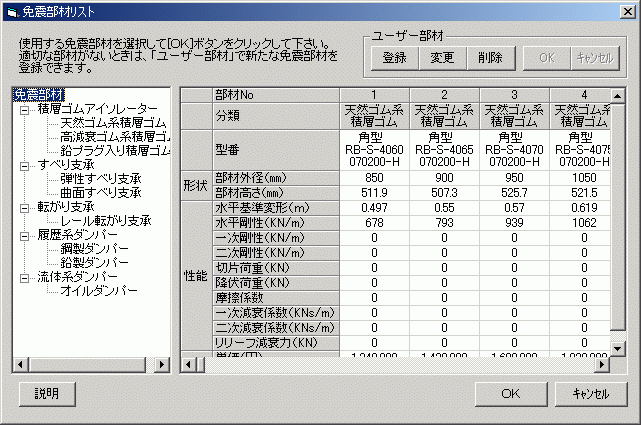Click the table's vertical scrollbar down arrow
The height and width of the screenshot is (425, 641).
(x=617, y=349)
